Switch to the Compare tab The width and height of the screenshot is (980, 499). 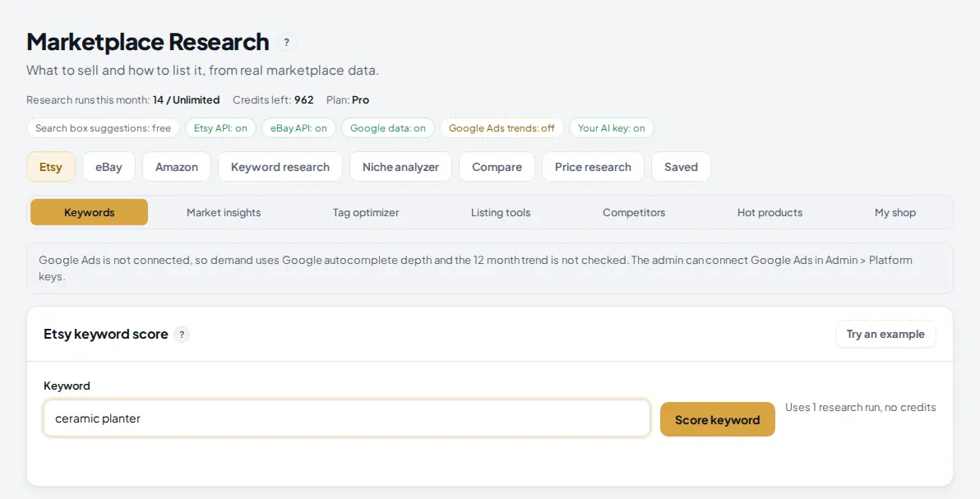[497, 167]
